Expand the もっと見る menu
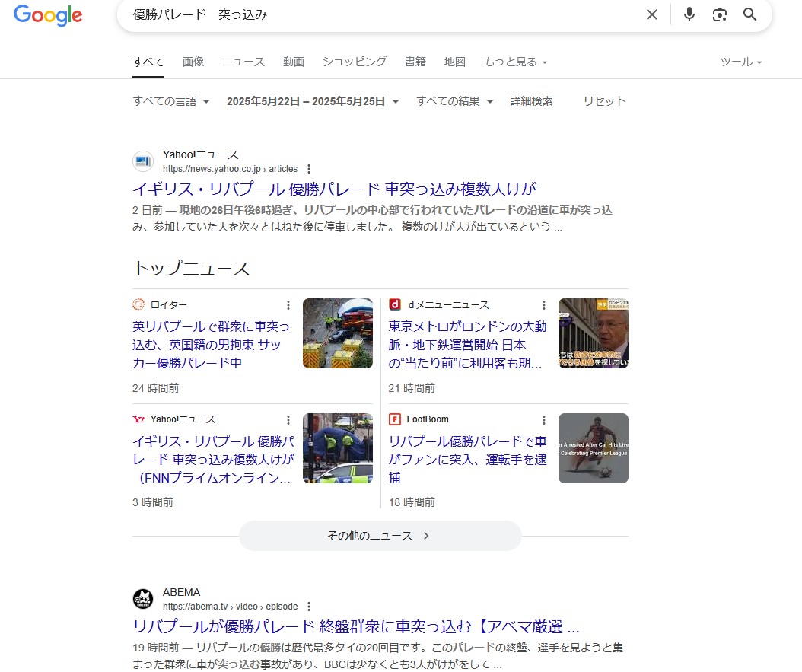 [516, 62]
